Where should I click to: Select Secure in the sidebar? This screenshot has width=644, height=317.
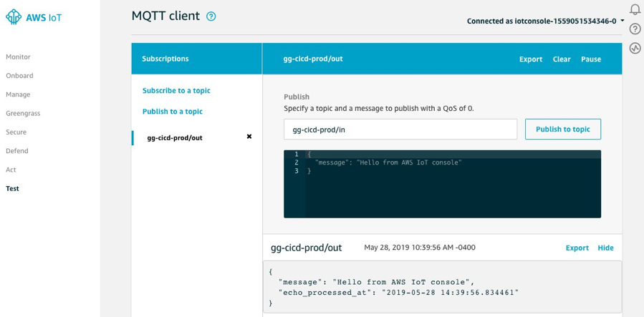pos(16,132)
